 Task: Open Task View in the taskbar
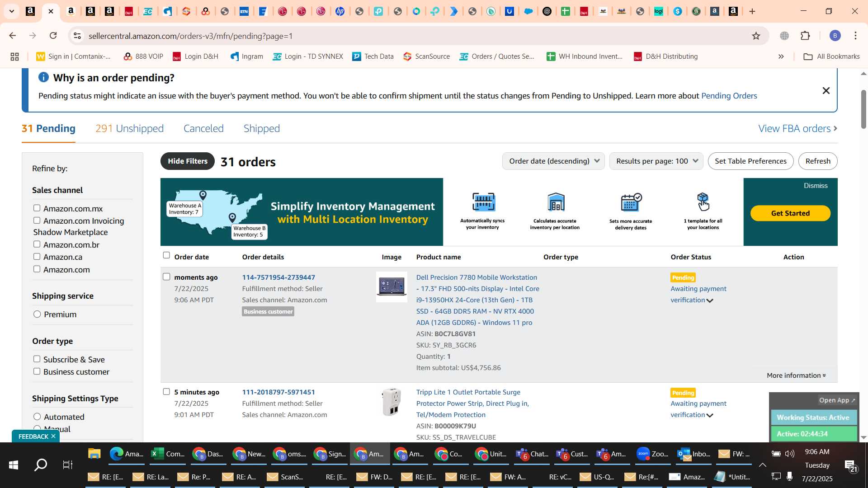click(68, 465)
